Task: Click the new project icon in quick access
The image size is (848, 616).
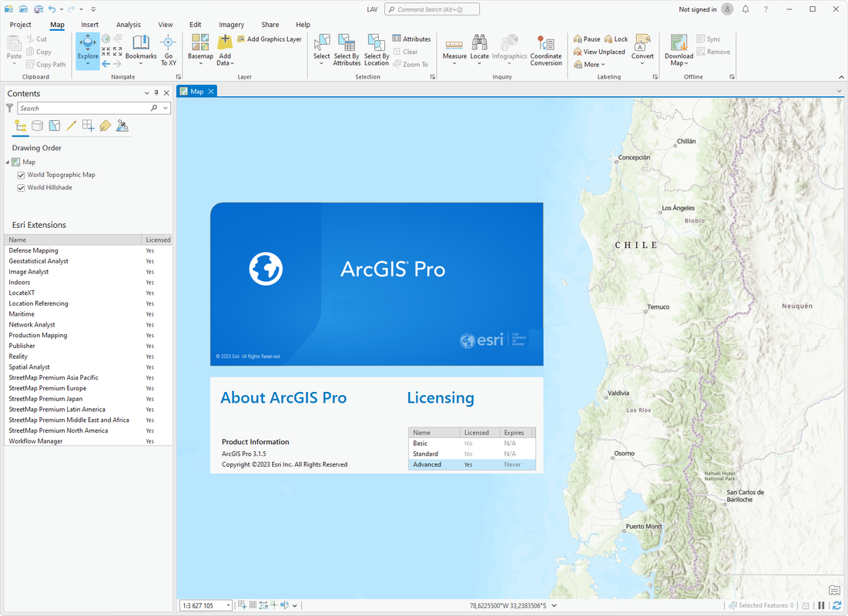Action: [8, 9]
